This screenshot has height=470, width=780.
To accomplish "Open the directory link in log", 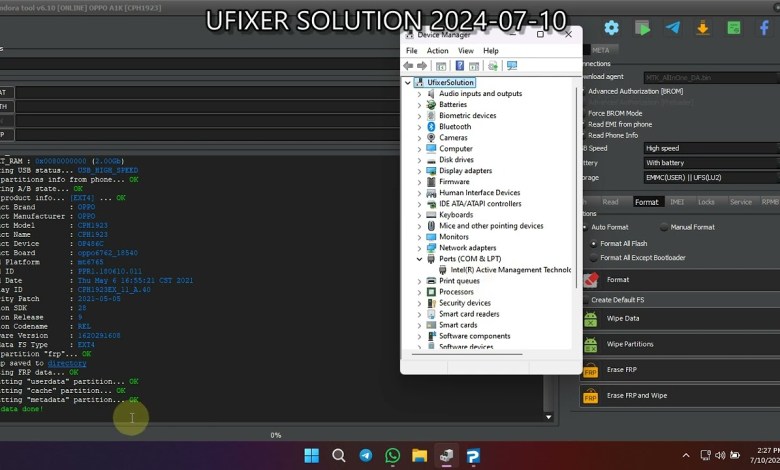I will tap(67, 364).
